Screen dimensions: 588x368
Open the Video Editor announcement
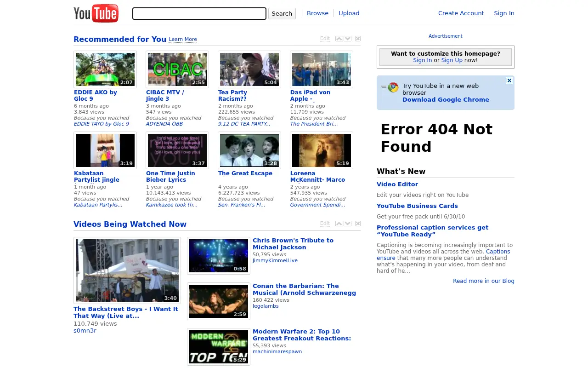397,184
